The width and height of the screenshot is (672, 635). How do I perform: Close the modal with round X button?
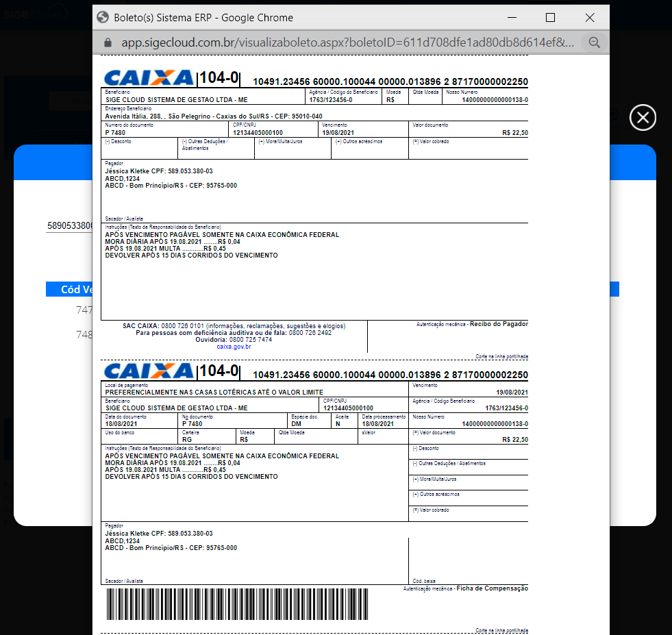pos(643,117)
